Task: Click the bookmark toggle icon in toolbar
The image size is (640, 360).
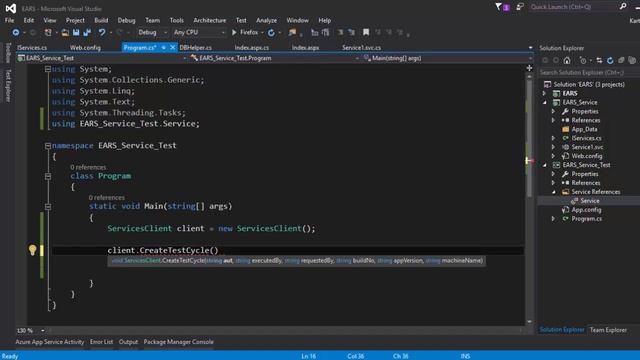Action: [366, 32]
